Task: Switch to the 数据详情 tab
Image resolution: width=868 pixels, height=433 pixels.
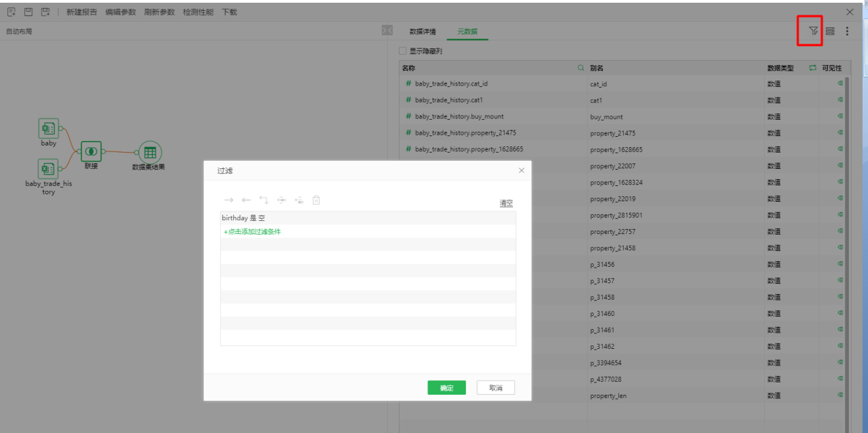Action: point(423,31)
